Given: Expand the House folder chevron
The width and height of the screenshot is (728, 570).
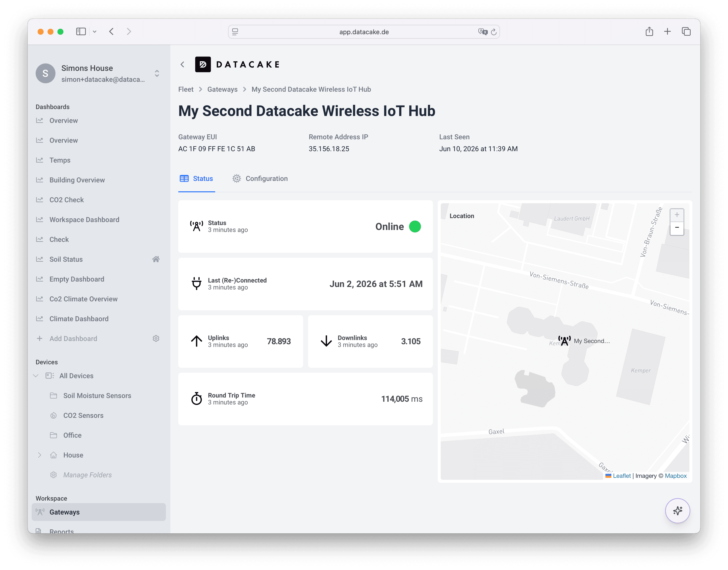Looking at the screenshot, I should coord(39,455).
